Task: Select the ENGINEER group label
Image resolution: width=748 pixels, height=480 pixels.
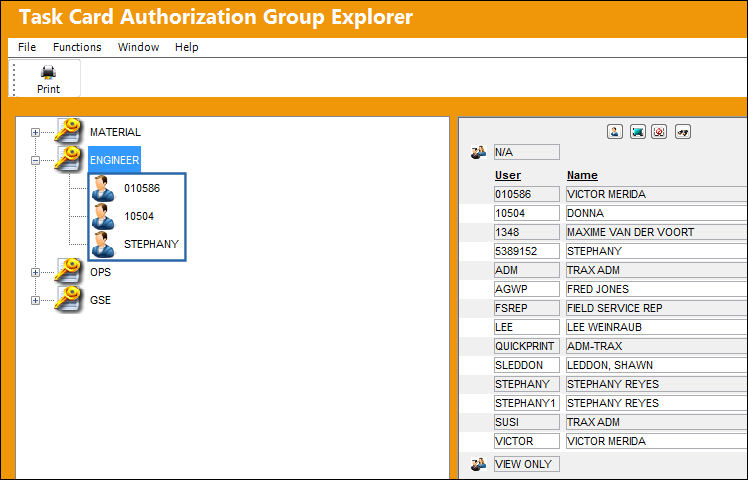Action: pyautogui.click(x=114, y=160)
